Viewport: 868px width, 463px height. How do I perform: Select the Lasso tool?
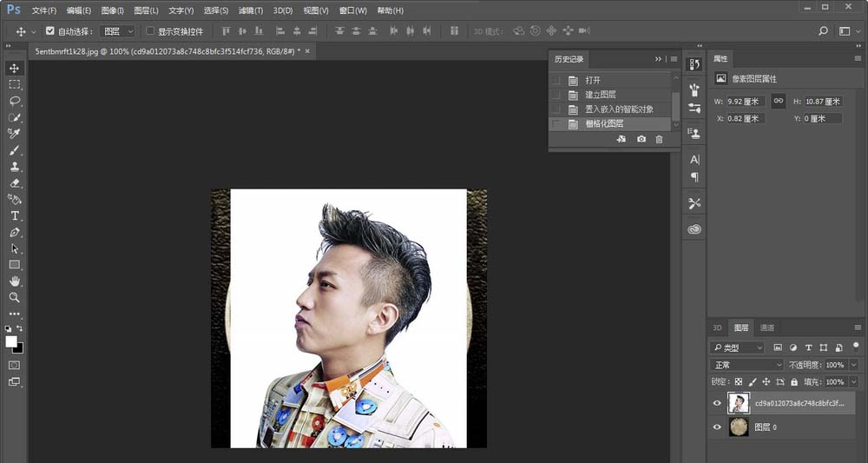pos(15,101)
